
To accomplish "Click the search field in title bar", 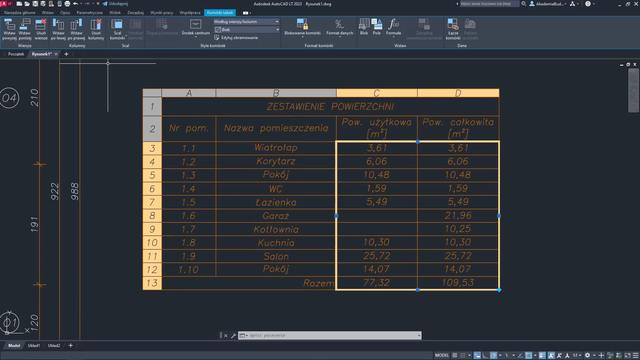I will (489, 4).
